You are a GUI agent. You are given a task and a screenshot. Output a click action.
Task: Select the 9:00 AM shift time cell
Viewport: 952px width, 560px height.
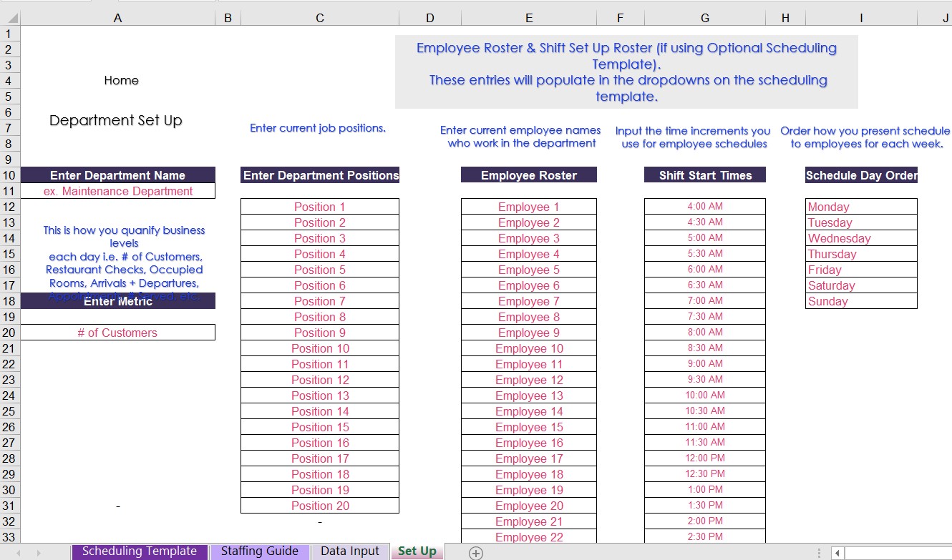[x=705, y=364]
